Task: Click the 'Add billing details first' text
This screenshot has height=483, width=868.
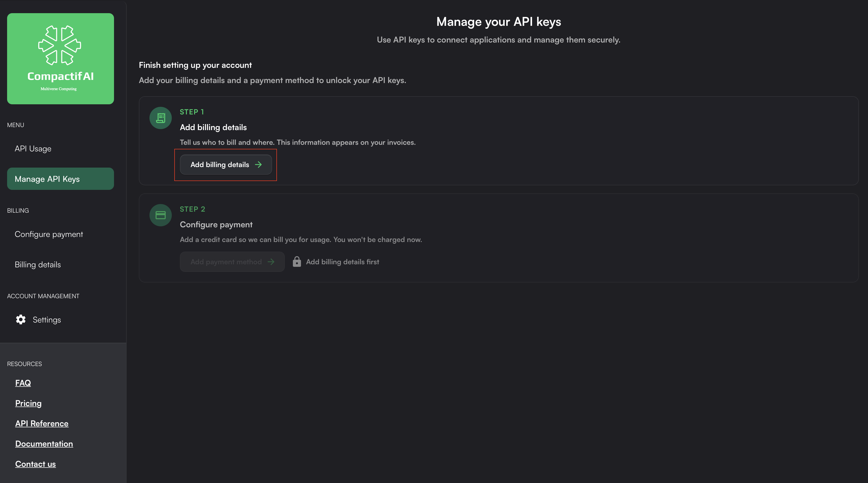Action: (x=342, y=261)
